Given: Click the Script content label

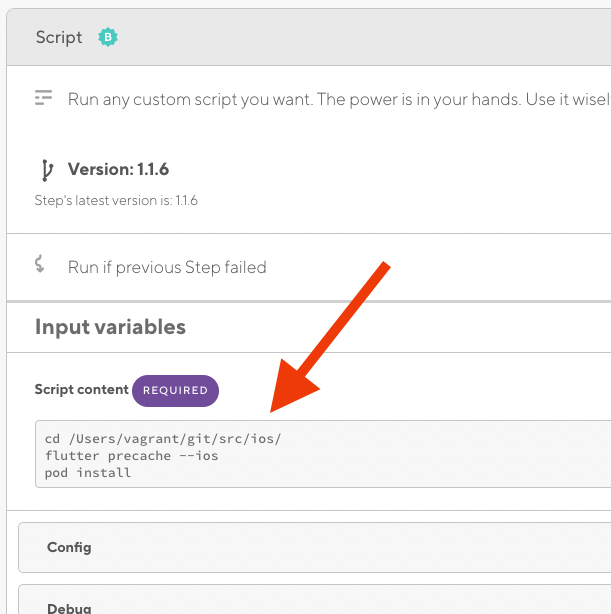Looking at the screenshot, I should (81, 389).
